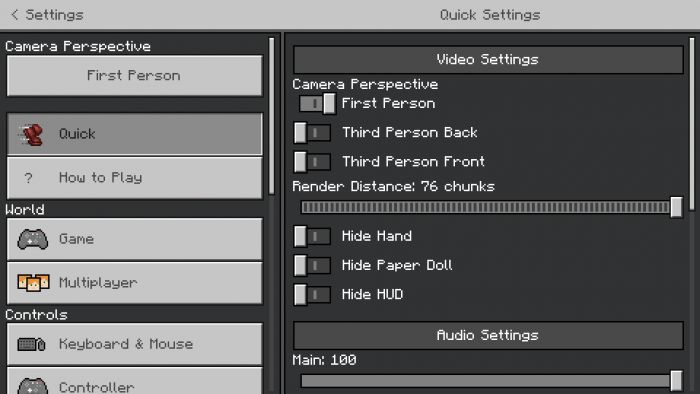The image size is (700, 394).
Task: Click the Multiplayer faces icon
Action: (33, 283)
